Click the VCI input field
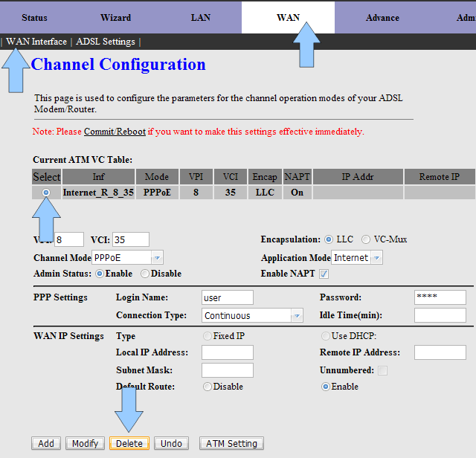The image size is (476, 458). click(131, 239)
